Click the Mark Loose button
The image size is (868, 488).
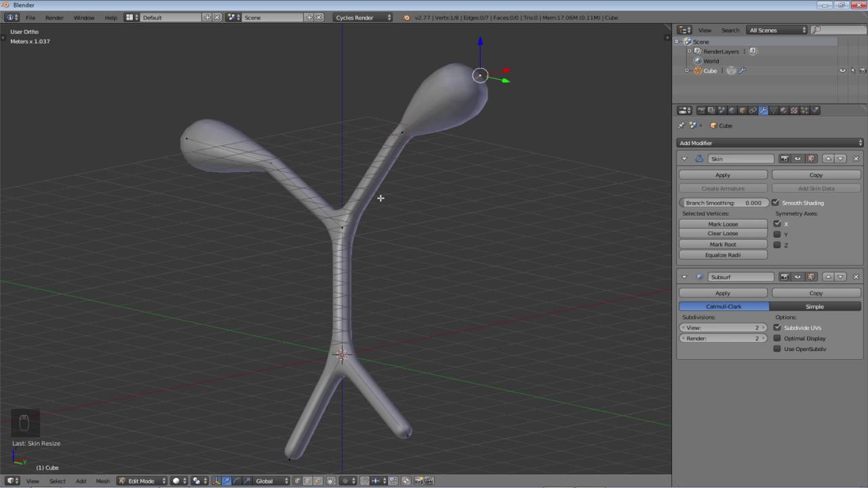pos(723,224)
